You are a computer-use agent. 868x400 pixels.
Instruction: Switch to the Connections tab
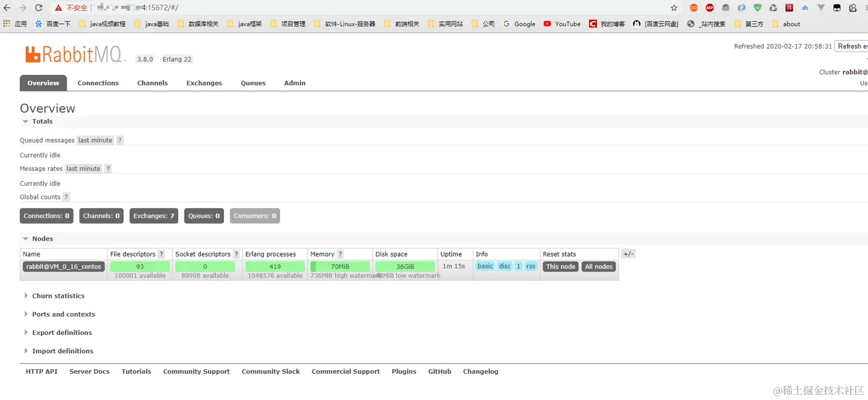tap(98, 83)
